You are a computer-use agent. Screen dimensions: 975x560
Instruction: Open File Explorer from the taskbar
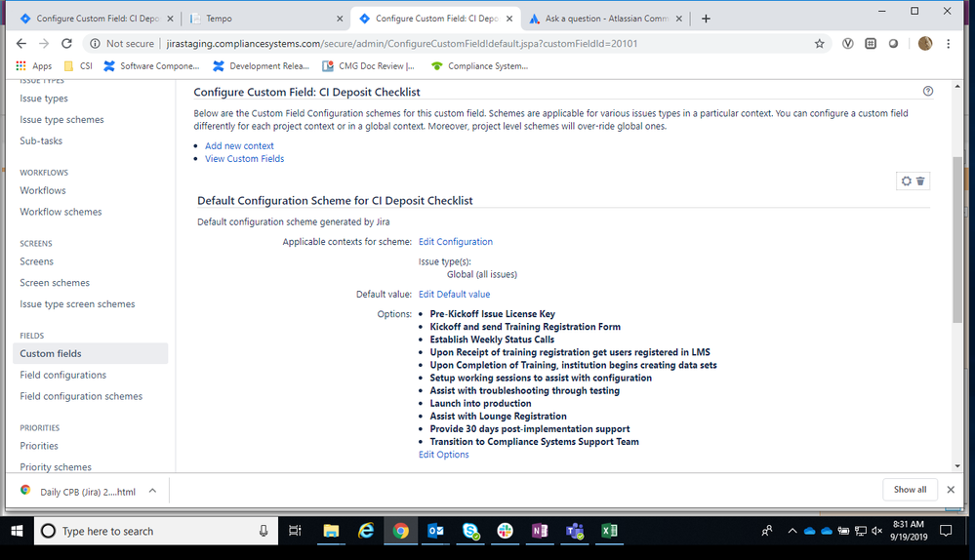tap(331, 531)
